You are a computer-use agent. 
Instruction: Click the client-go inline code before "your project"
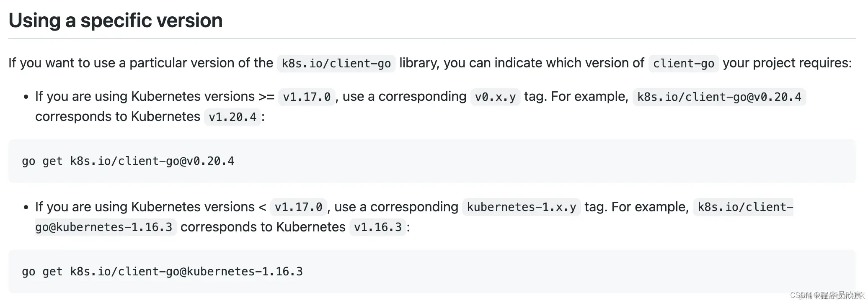click(683, 63)
